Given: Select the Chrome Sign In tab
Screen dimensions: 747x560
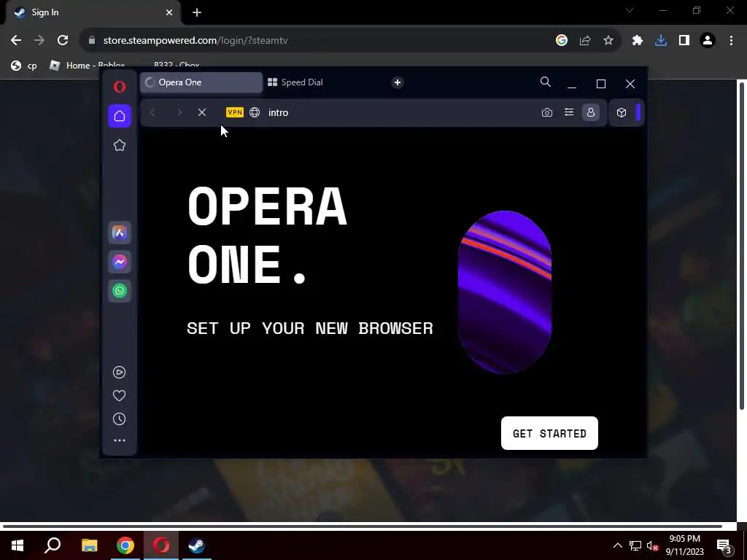Looking at the screenshot, I should [x=93, y=13].
